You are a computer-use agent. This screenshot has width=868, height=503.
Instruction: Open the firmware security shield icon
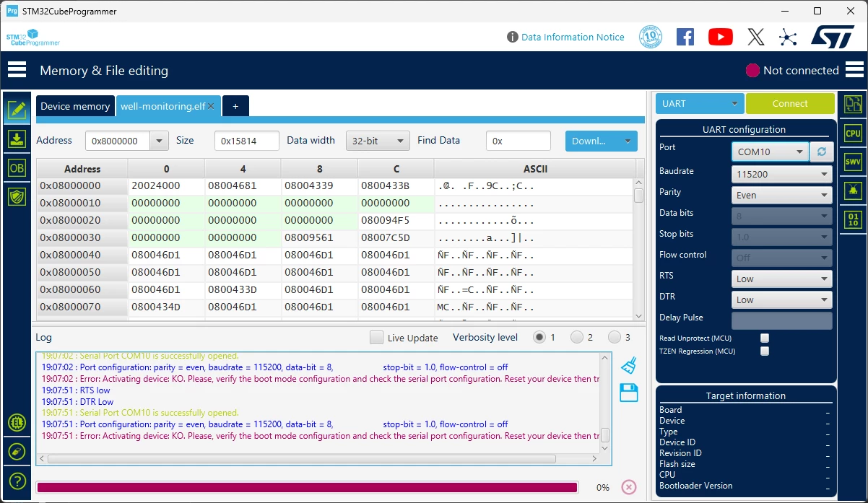[17, 196]
